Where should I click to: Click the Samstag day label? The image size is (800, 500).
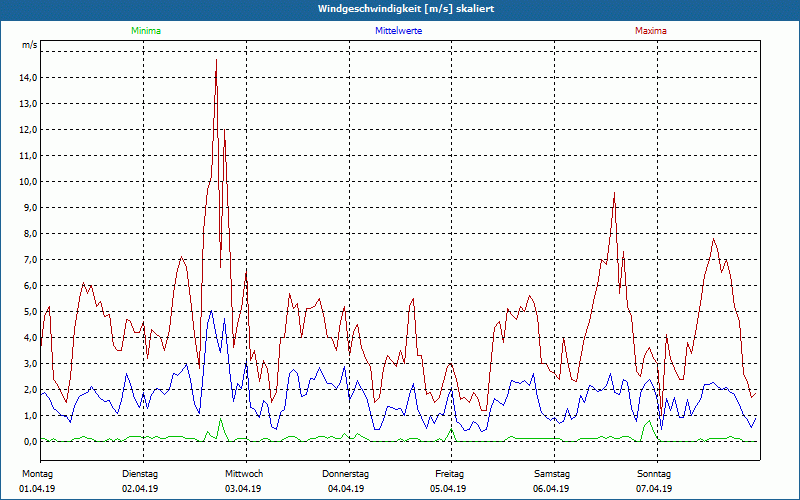[x=552, y=474]
